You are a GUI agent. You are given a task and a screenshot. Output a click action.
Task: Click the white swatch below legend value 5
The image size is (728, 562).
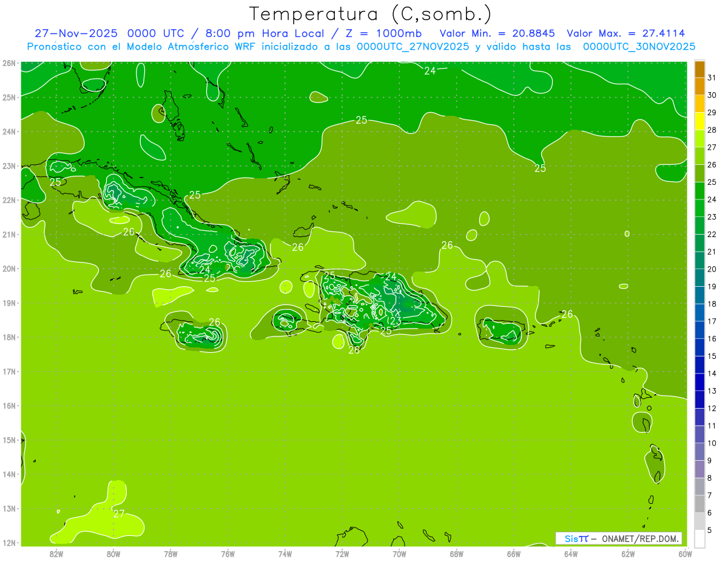699,538
